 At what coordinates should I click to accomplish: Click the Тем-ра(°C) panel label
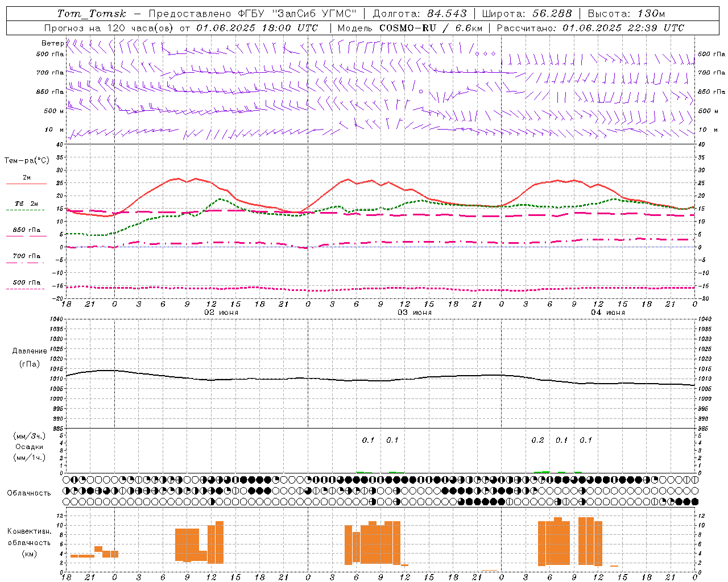click(x=27, y=161)
